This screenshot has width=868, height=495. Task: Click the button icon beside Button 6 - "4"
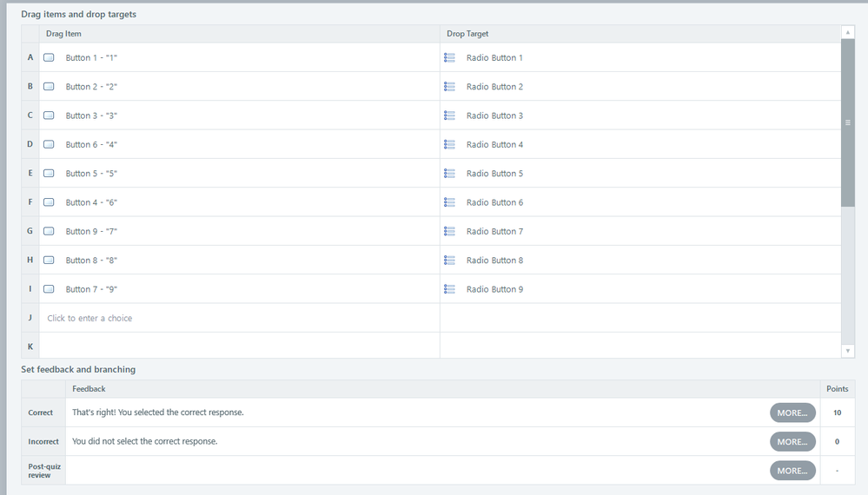49,144
